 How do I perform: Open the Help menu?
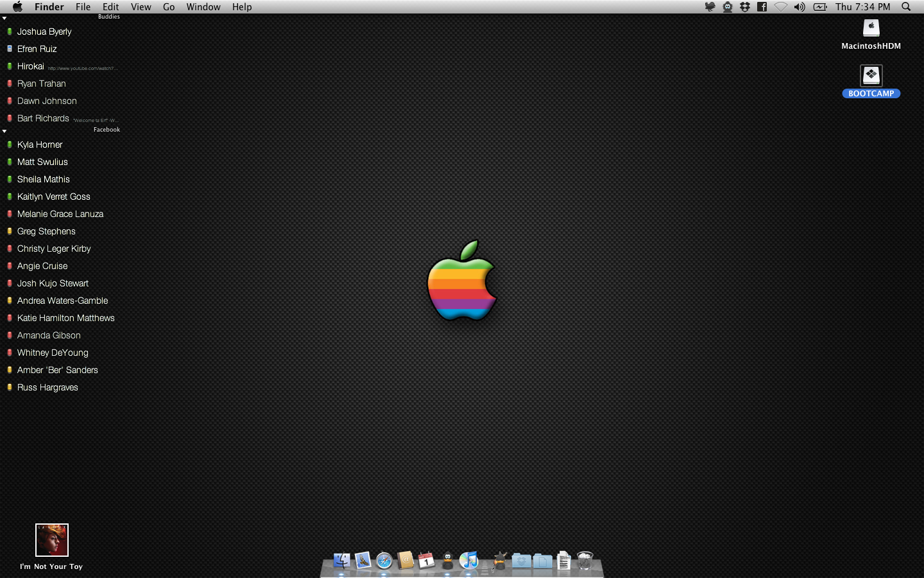pos(242,7)
